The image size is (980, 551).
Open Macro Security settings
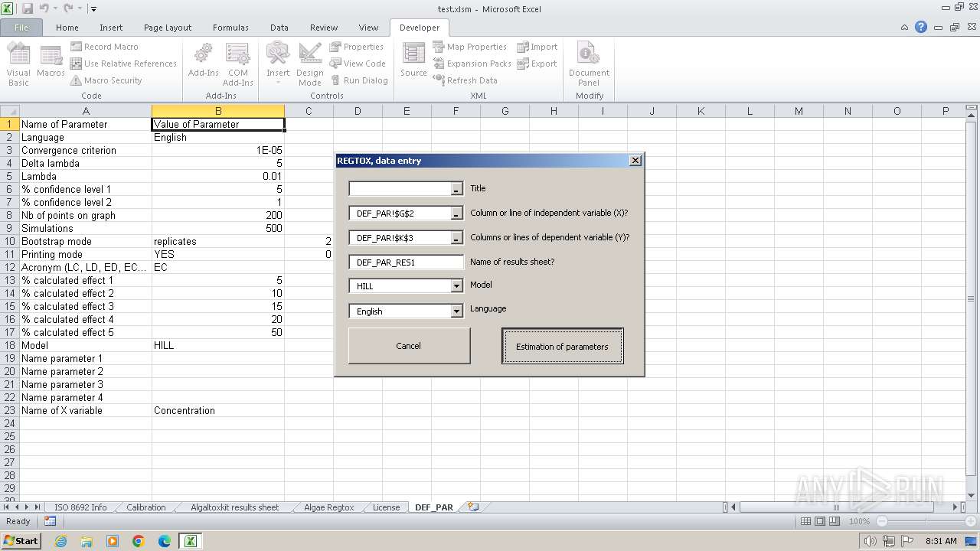tap(106, 80)
